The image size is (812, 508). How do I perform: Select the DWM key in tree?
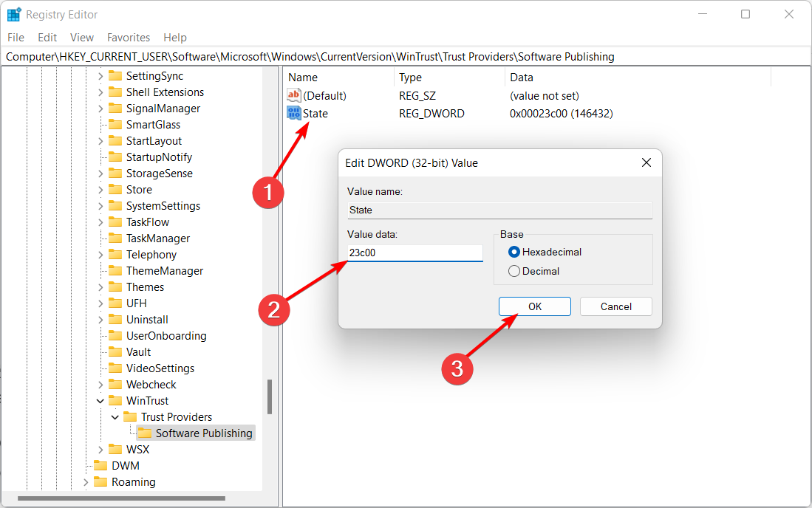click(x=126, y=466)
